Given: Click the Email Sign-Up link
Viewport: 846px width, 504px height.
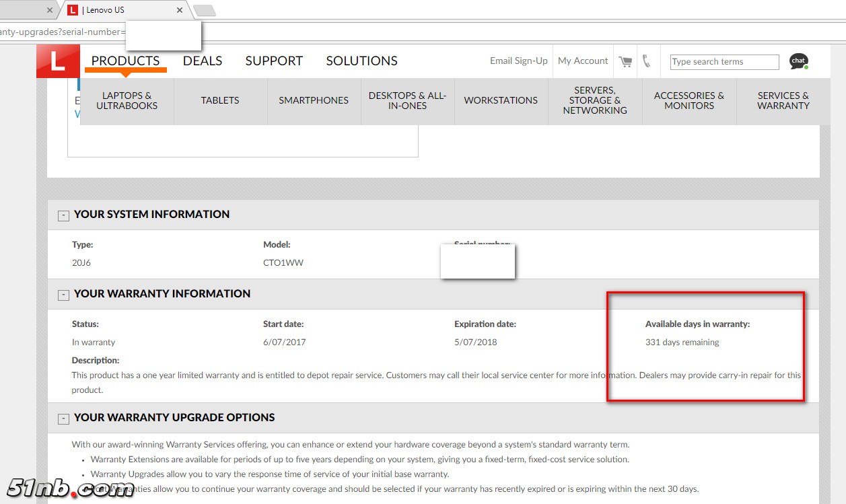Looking at the screenshot, I should click(518, 61).
